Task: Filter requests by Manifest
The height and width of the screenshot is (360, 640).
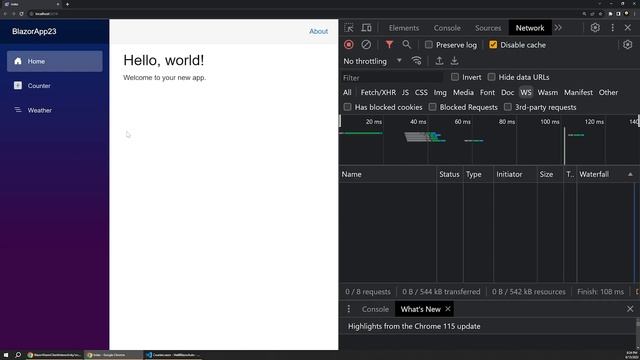Action: click(x=578, y=92)
